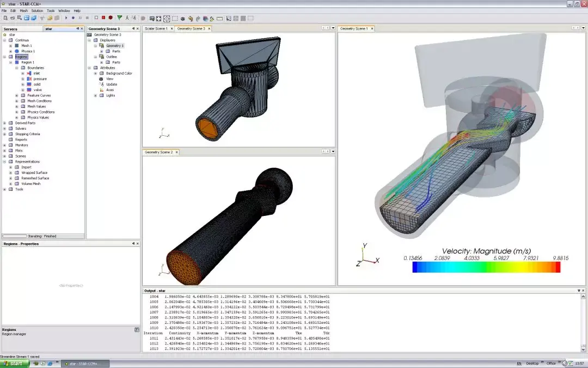Expand the Background Color node
Viewport: 588px width, 368px height.
[x=95, y=73]
